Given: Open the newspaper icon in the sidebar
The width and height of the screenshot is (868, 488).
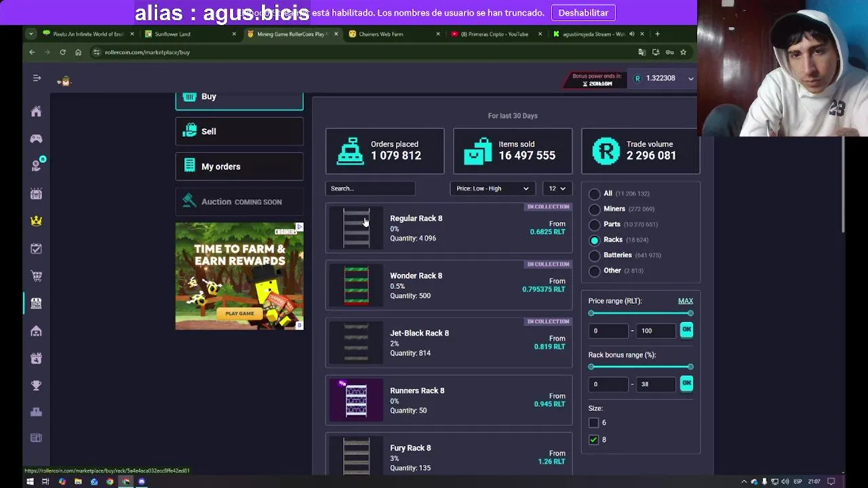Looking at the screenshot, I should [36, 438].
